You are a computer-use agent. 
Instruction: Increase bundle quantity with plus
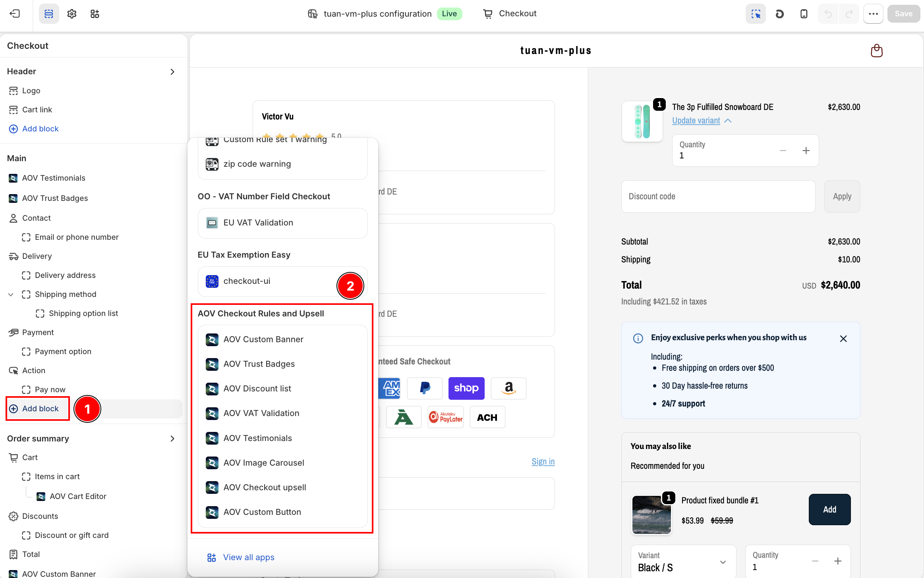838,561
